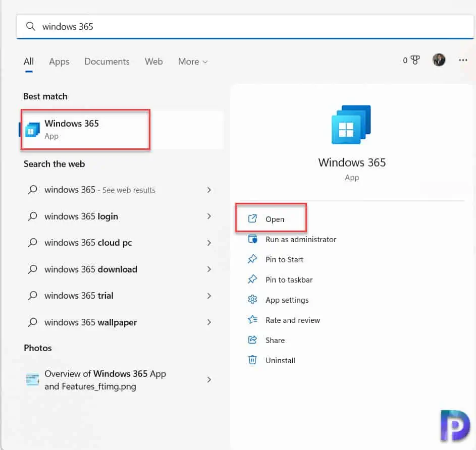Viewport: 476px width, 450px height.
Task: Open web results for windows 365
Action: pos(100,190)
